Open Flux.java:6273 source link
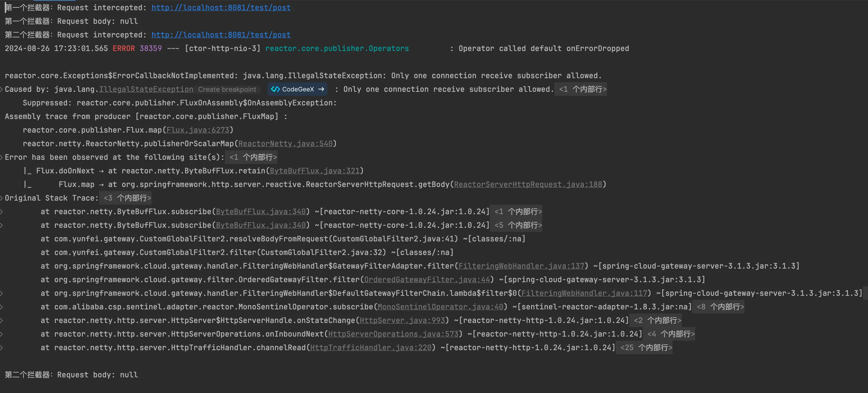 pos(198,130)
